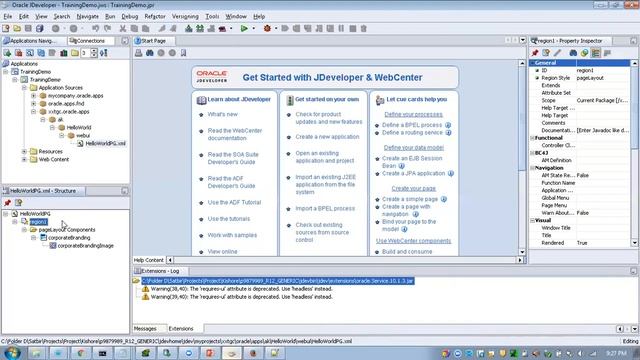Click the Undo arrow icon
The height and width of the screenshot is (360, 640).
coord(96,29)
